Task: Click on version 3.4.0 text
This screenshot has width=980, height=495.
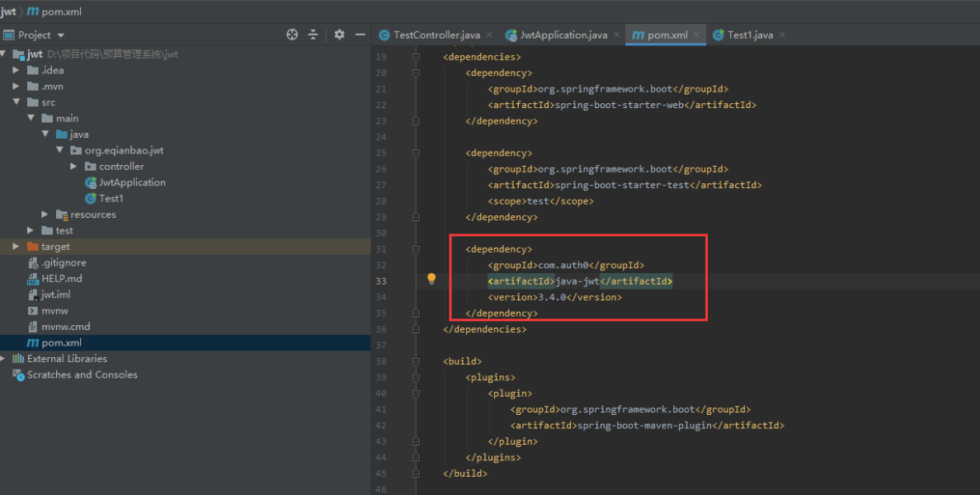Action: click(x=552, y=298)
